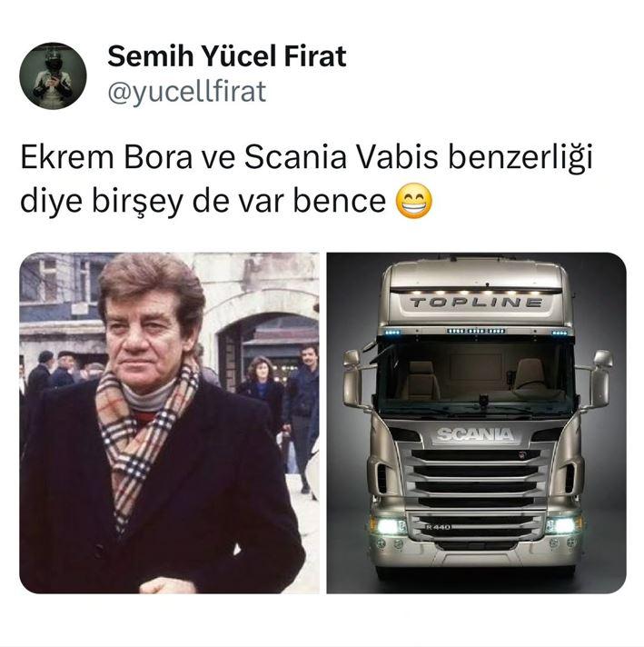Screen dimensions: 644x647
Task: Open Semih Yücel Firat's profile avatar
Action: coord(54,75)
